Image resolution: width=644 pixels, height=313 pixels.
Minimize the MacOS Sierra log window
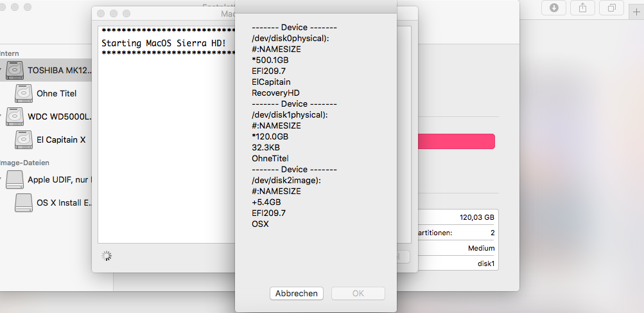[x=114, y=13]
